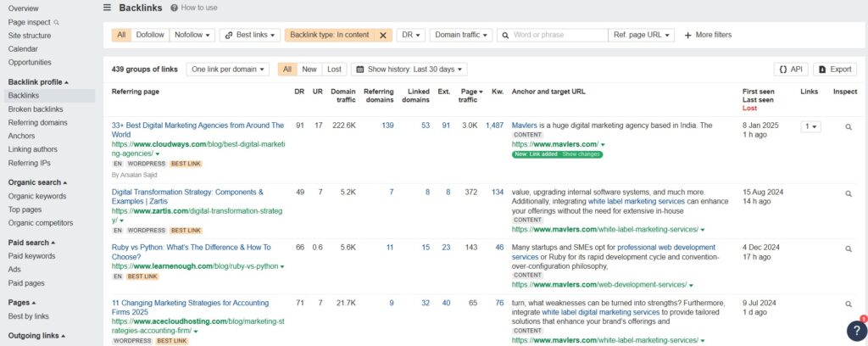The image size is (868, 346).
Task: Click the professional web development services anchor
Action: (614, 252)
